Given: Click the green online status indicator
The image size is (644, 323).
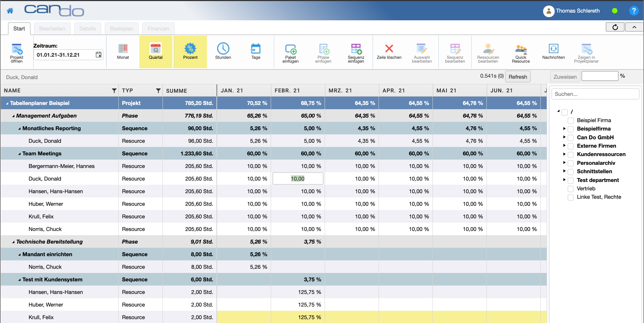Looking at the screenshot, I should tap(615, 10).
